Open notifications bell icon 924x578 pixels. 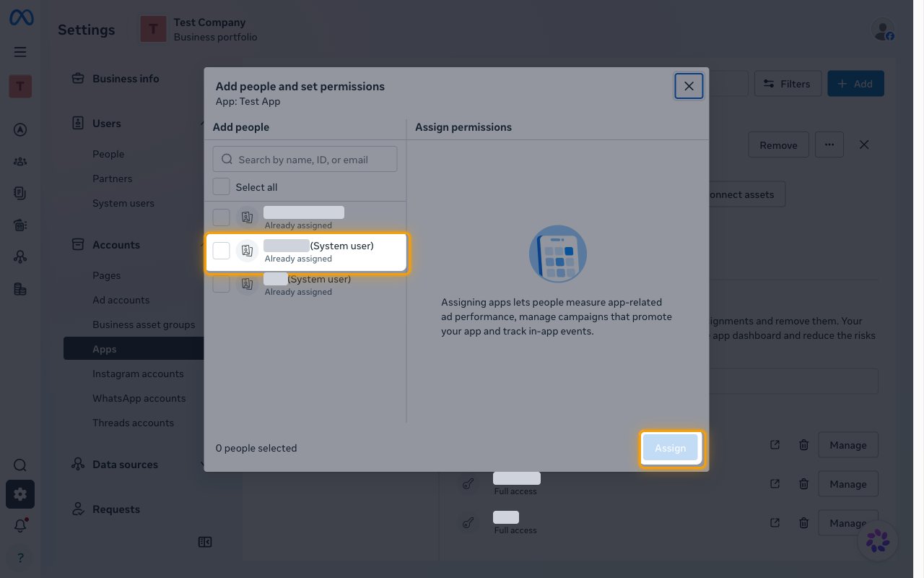coord(20,526)
